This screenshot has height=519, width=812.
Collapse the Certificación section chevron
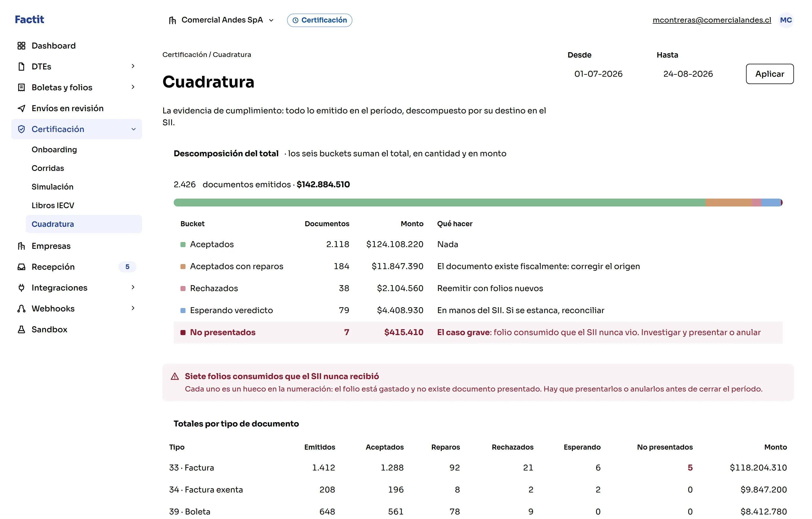point(134,129)
